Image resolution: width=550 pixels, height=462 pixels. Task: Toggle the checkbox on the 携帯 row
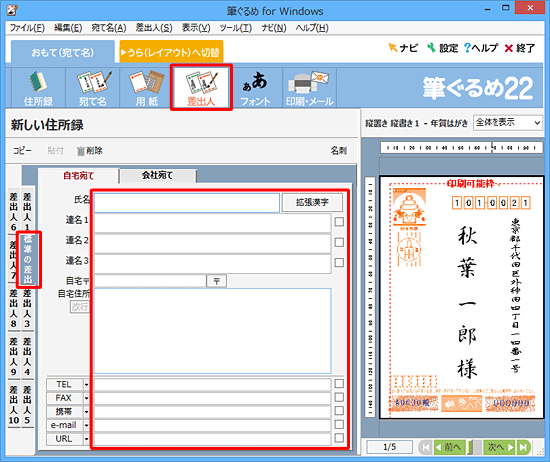pyautogui.click(x=339, y=411)
